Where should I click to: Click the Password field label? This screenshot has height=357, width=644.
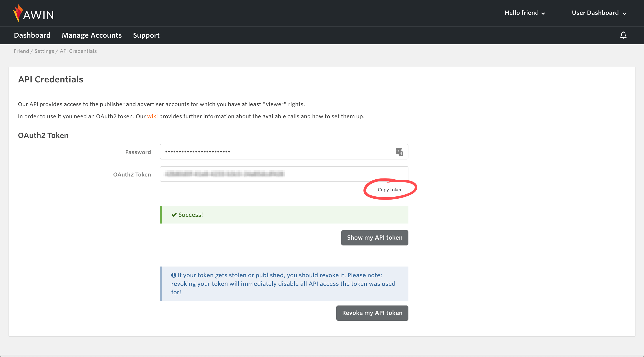[x=138, y=152]
